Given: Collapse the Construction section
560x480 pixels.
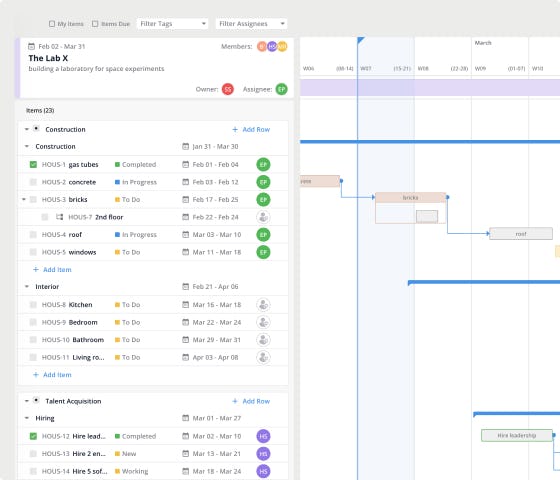Looking at the screenshot, I should pyautogui.click(x=27, y=129).
